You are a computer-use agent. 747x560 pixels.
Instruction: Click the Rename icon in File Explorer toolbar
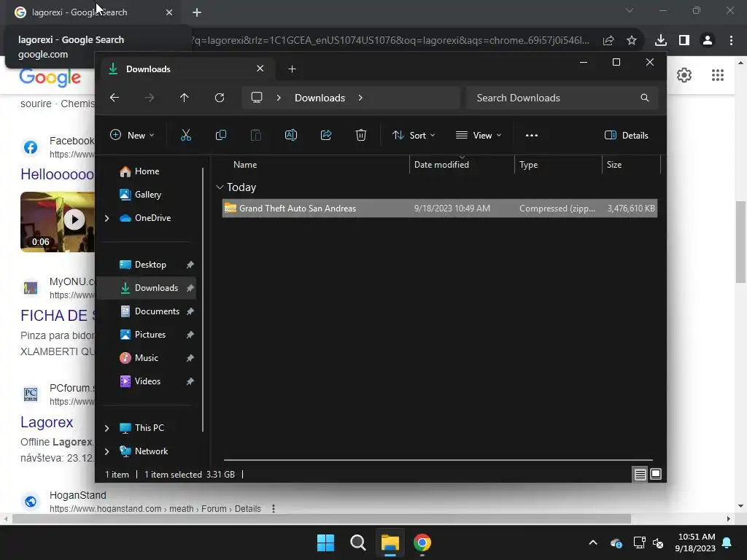point(290,135)
